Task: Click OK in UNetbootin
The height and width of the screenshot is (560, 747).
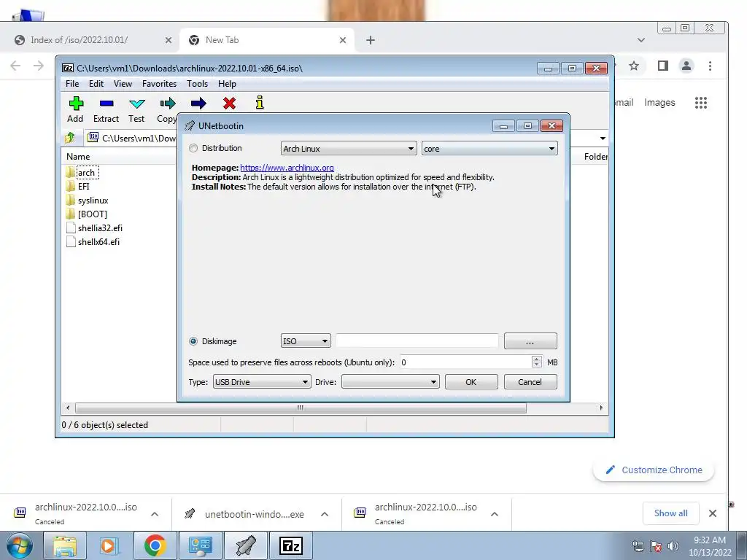Action: click(471, 382)
